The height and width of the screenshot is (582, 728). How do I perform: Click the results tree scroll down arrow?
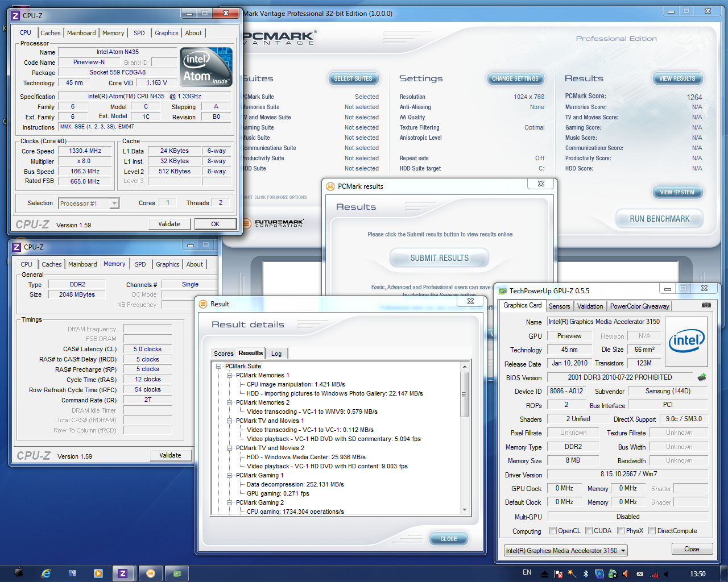[x=465, y=510]
